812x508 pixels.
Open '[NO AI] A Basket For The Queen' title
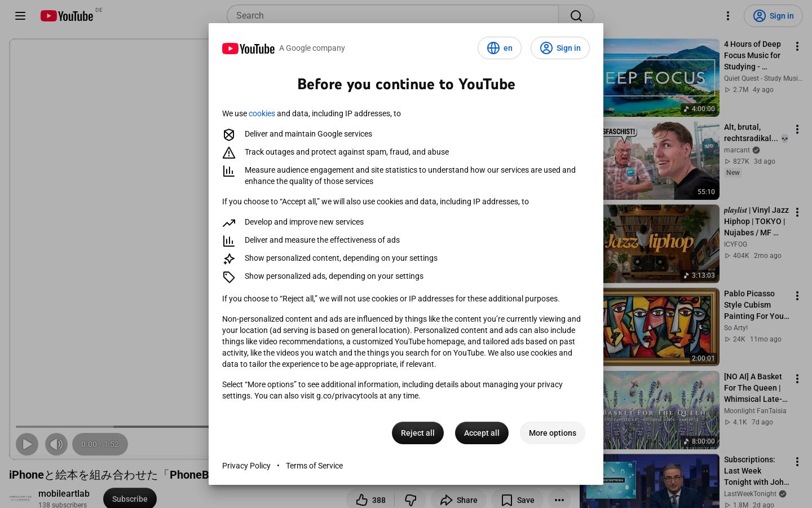[756, 388]
